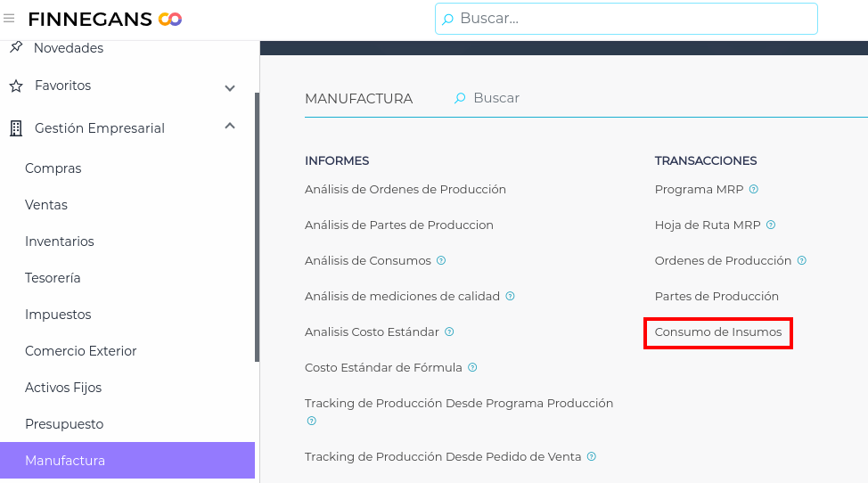Click help icon beside Hoja de Ruta MRP
This screenshot has width=868, height=483.
pos(771,225)
